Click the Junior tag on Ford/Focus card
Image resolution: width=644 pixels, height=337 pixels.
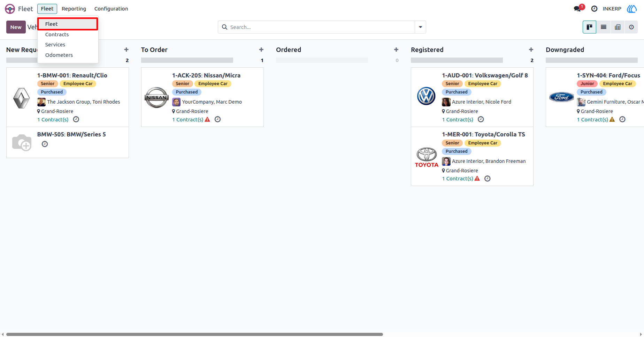(587, 84)
